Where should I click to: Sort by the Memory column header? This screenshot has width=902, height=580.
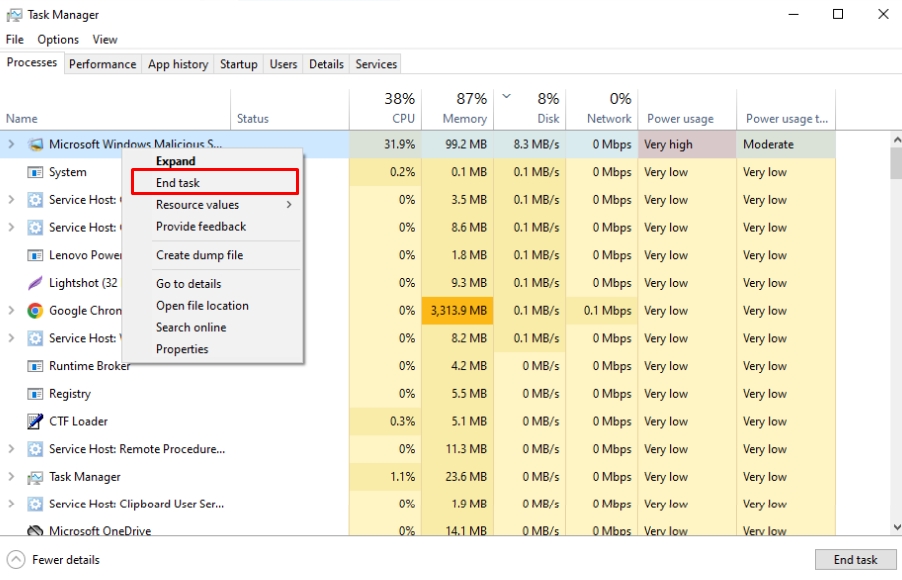coord(457,109)
